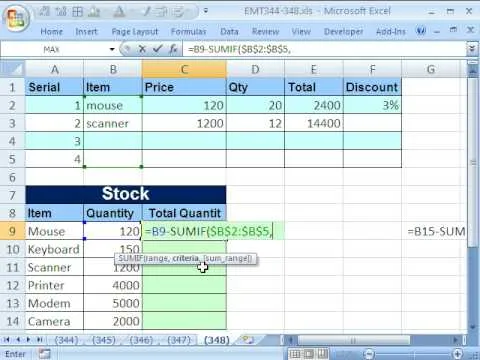Open the Formulas ribbon tab

188,32
